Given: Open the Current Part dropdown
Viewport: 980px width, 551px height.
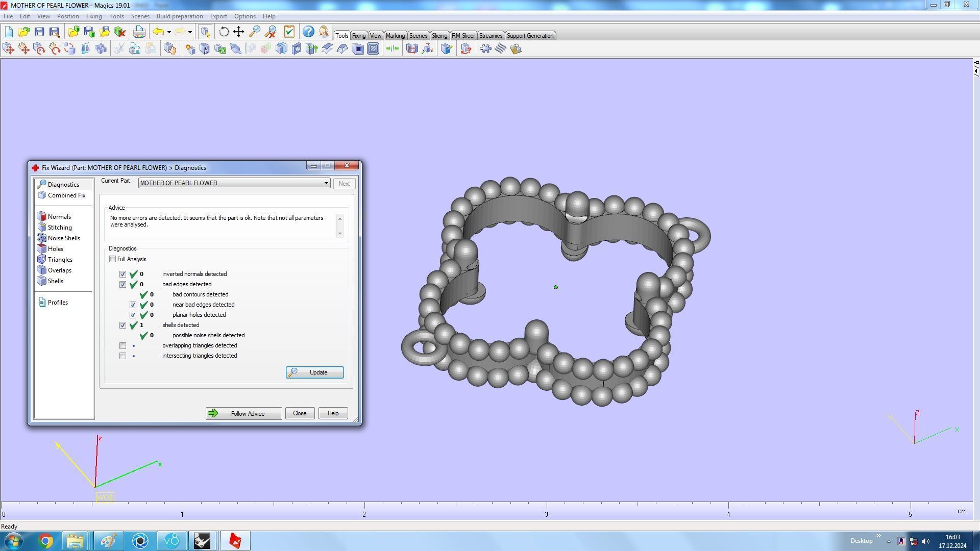Looking at the screenshot, I should pos(326,183).
